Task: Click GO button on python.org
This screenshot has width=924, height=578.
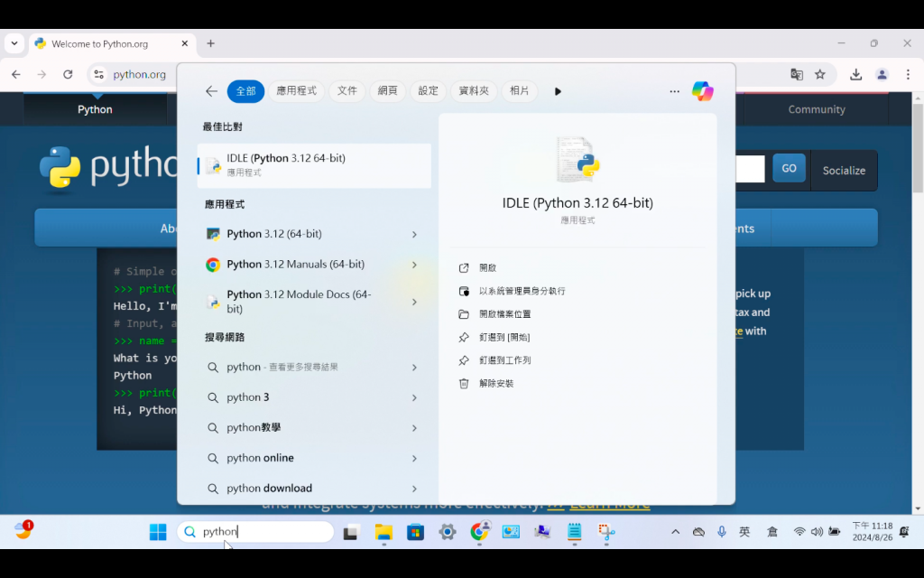Action: (x=789, y=168)
